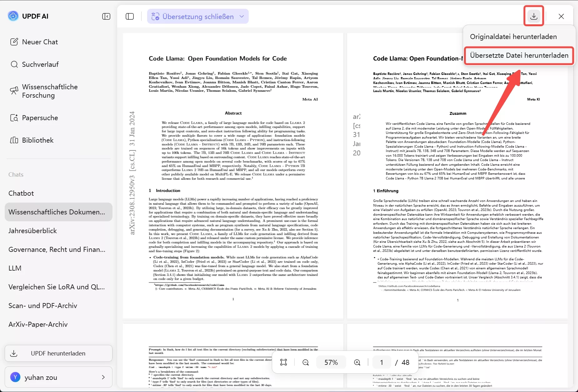The height and width of the screenshot is (392, 578).
Task: Open the Jahresüberblick chat
Action: tap(58, 231)
